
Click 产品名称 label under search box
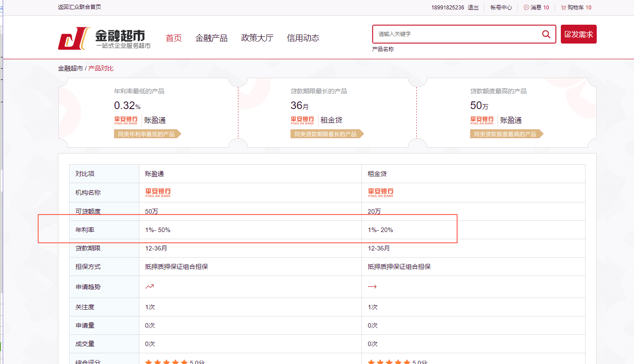(383, 49)
